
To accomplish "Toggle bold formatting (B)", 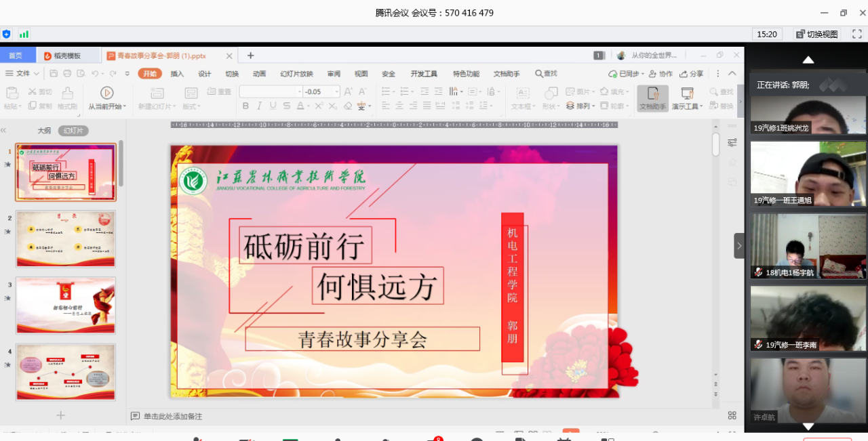I will [245, 106].
